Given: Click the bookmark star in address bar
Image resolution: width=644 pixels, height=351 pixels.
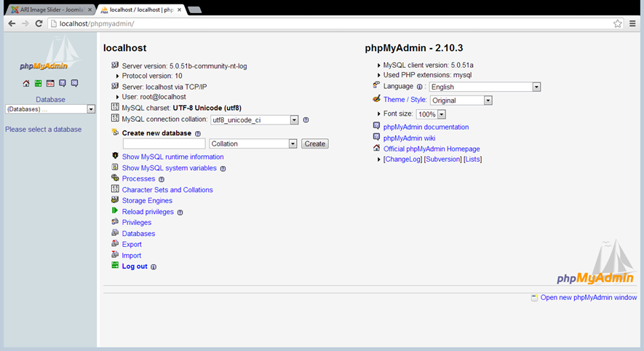Looking at the screenshot, I should click(x=617, y=24).
